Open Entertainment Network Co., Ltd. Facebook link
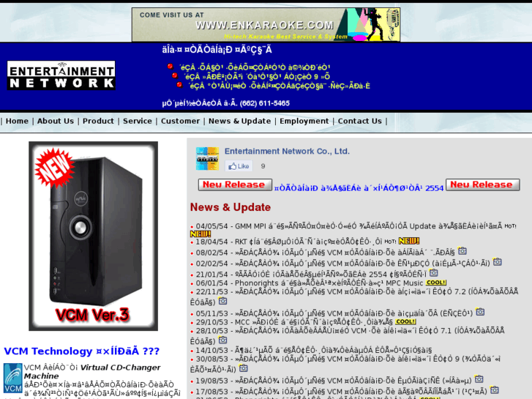Screen dimensions: 532x399 (287, 151)
